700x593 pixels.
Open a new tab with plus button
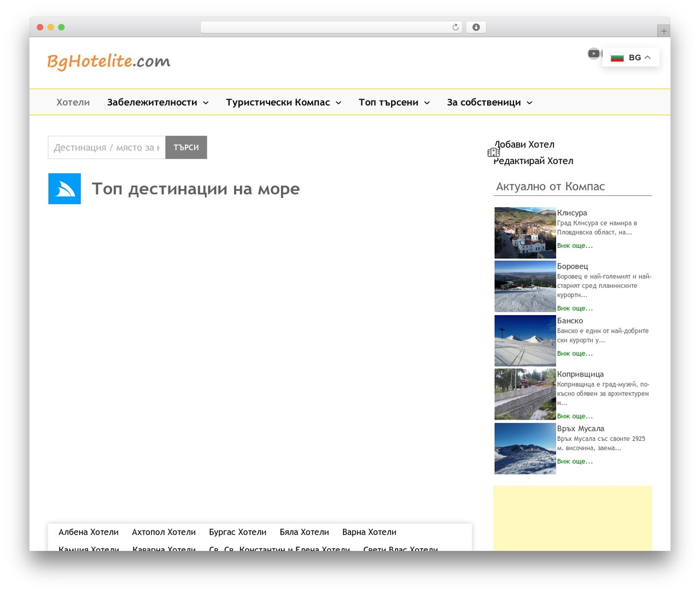[663, 31]
